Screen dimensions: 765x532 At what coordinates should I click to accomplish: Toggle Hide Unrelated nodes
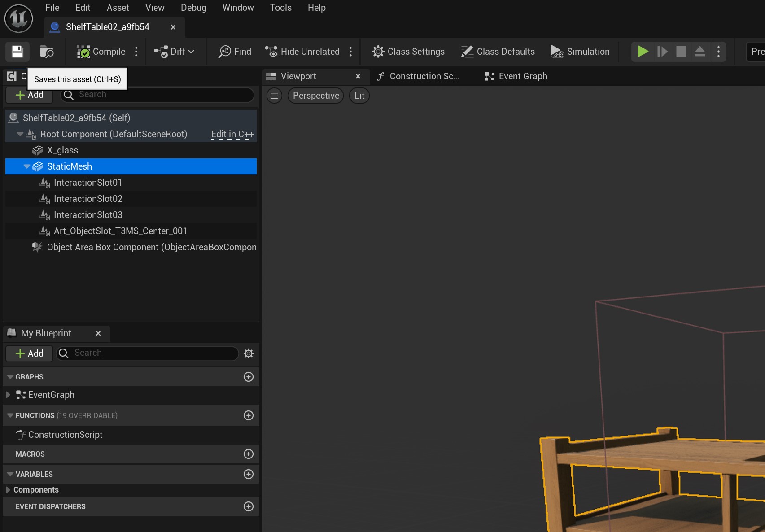click(x=302, y=52)
